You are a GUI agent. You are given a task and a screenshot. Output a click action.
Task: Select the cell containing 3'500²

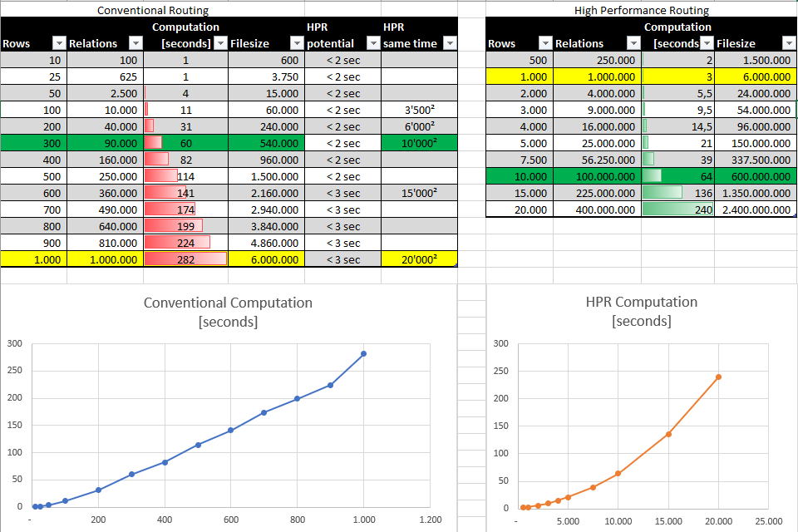419,110
